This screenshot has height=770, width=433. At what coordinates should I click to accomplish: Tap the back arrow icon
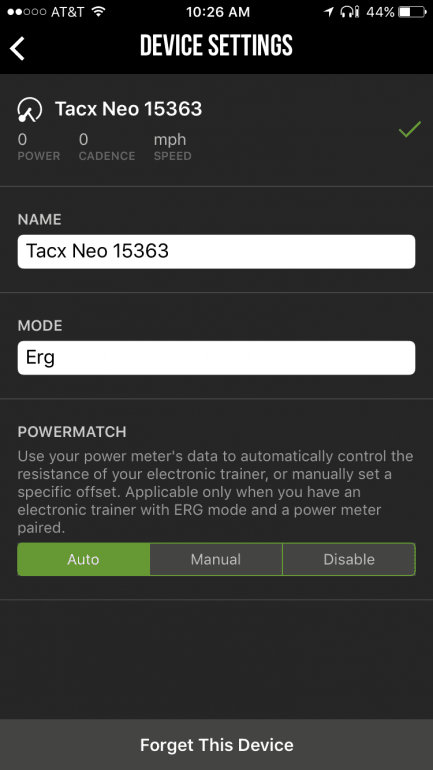pyautogui.click(x=17, y=48)
